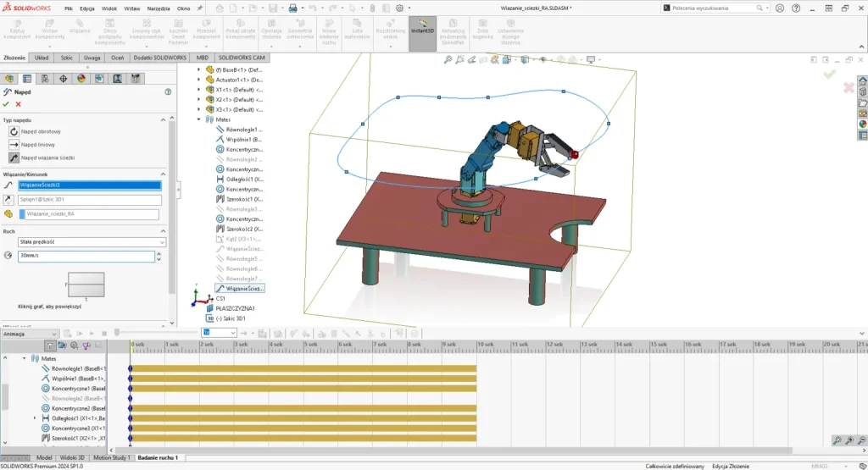868x470 pixels.
Task: Cancel the Napęd dialog with red X
Action: click(x=19, y=104)
